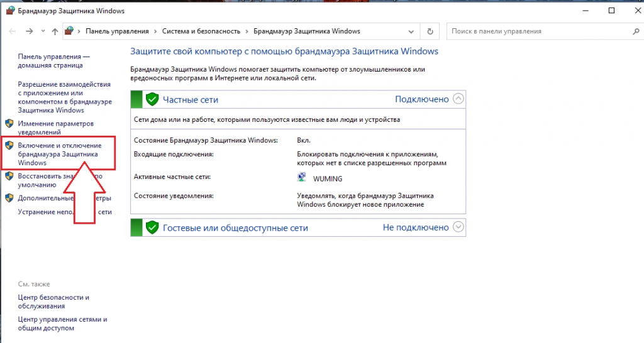
Task: Select the 'WUMING' network name
Action: tap(327, 179)
